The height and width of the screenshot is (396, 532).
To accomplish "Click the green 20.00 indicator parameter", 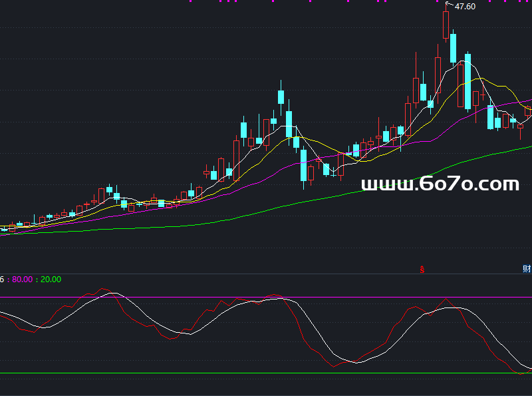I will 51,280.
